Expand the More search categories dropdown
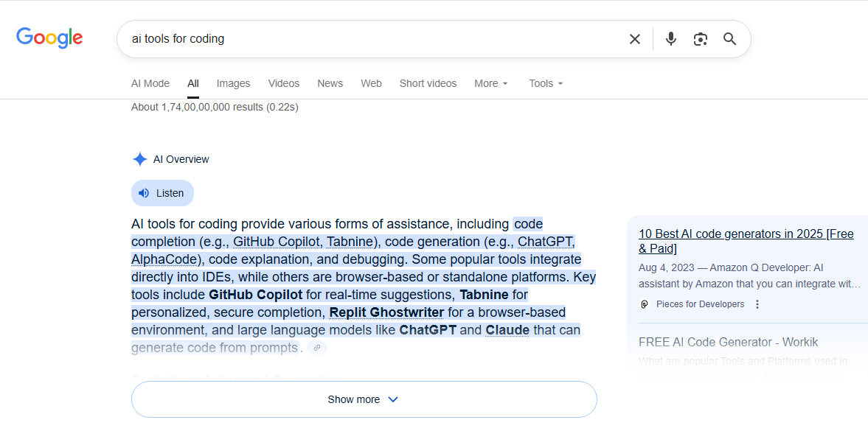 [490, 83]
